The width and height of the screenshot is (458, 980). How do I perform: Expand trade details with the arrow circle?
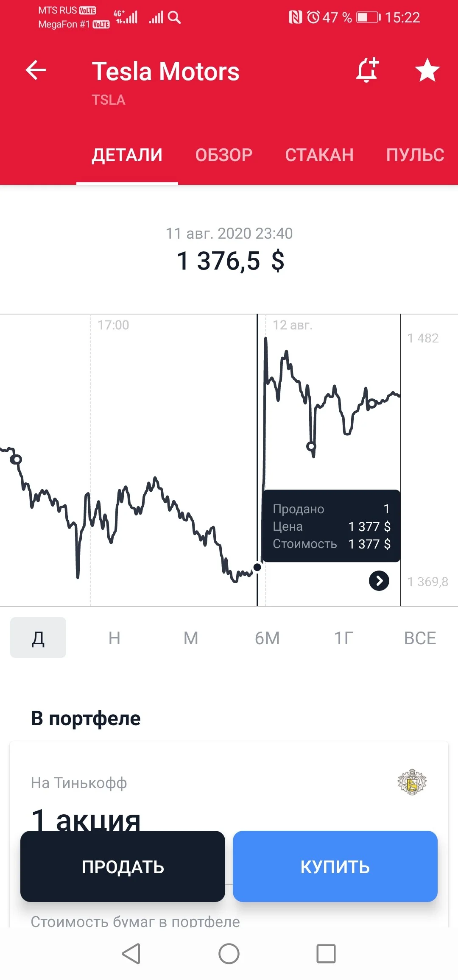pos(379,581)
